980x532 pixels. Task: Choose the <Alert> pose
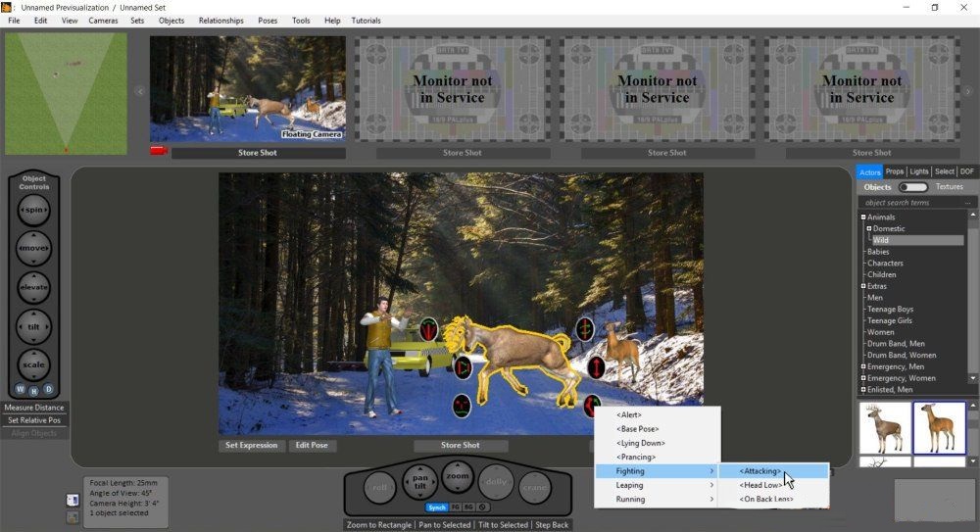pyautogui.click(x=657, y=414)
